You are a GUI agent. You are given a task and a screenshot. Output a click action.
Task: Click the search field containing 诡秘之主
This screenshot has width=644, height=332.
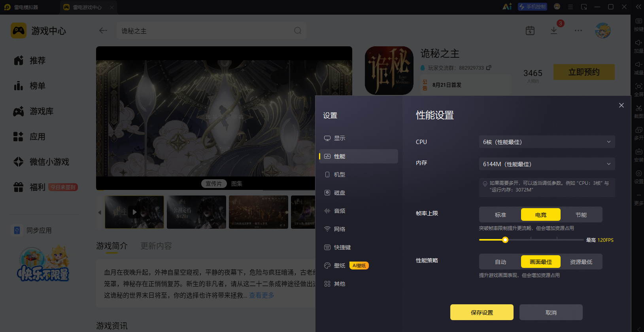(212, 30)
